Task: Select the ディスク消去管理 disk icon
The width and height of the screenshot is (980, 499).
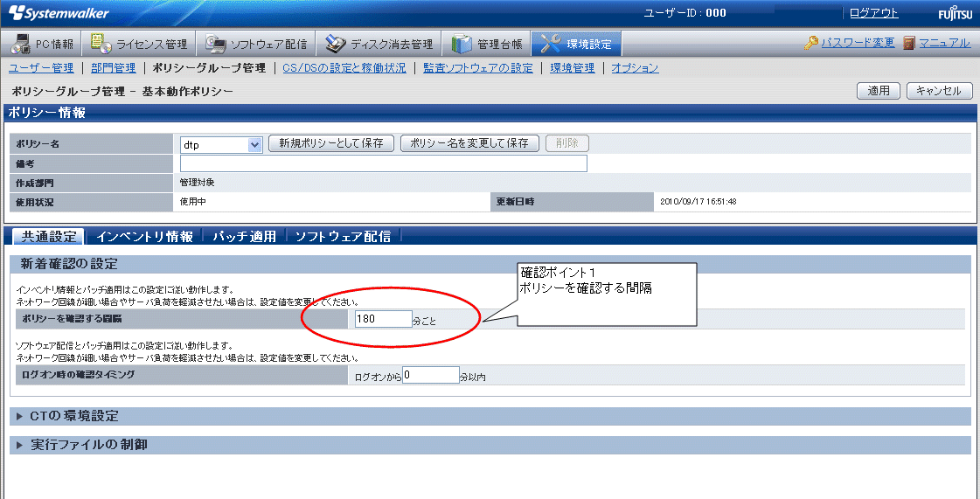Action: coord(335,43)
